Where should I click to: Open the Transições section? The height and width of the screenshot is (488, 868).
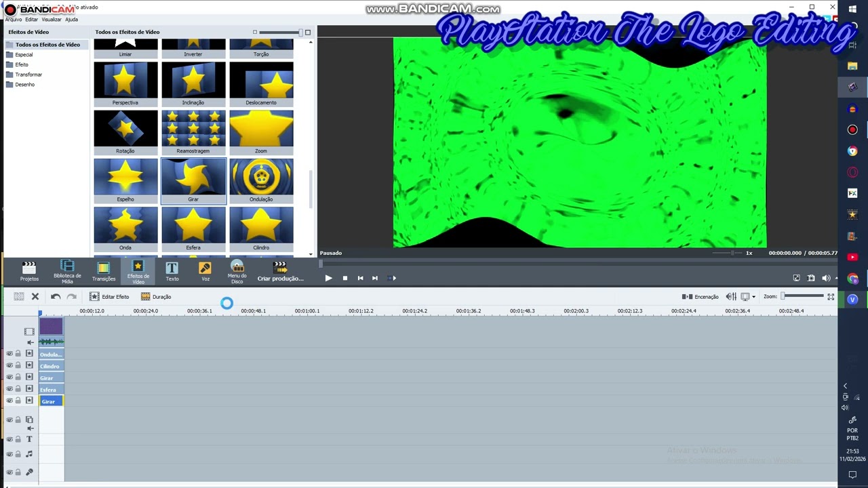tap(104, 271)
